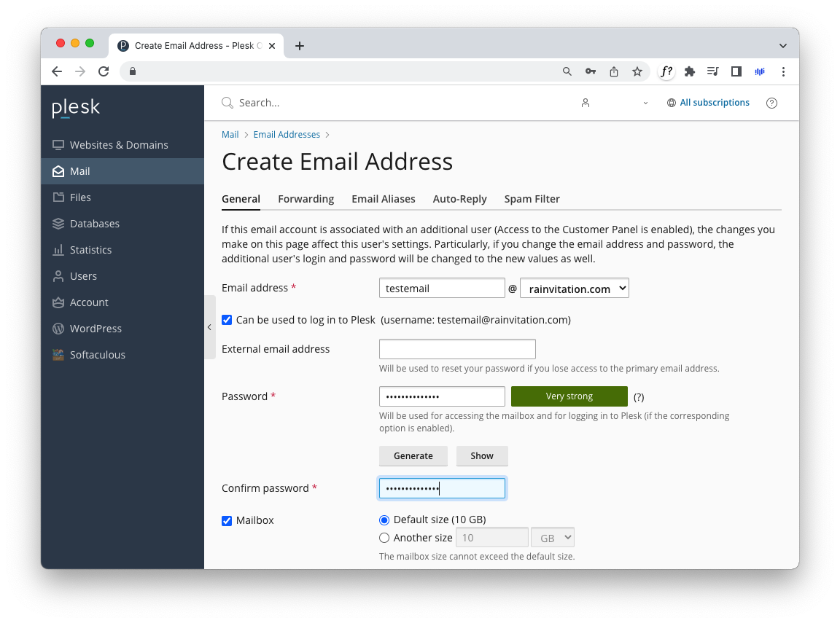
Task: Click the External email address field
Action: (x=457, y=349)
